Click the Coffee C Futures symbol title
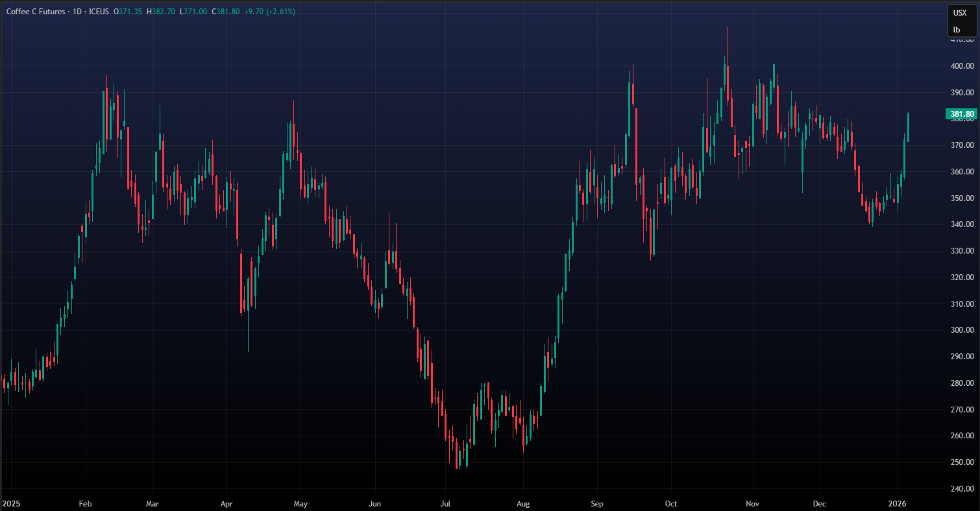The image size is (980, 511). [x=34, y=12]
